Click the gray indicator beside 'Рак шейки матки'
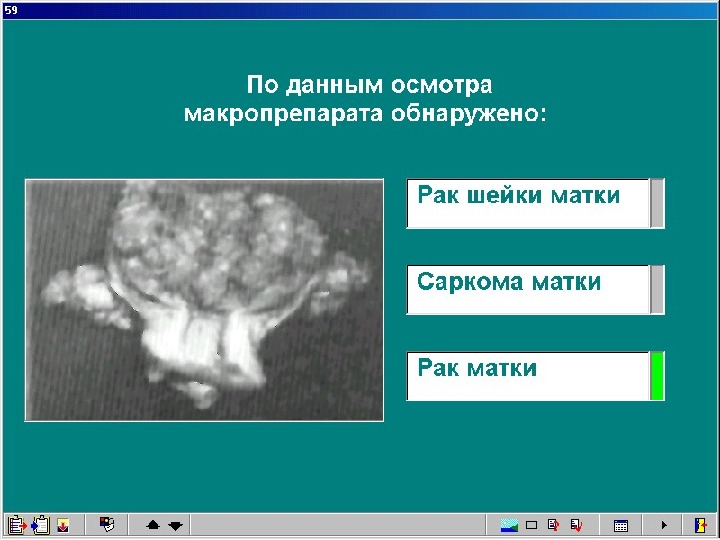The height and width of the screenshot is (540, 720). tap(657, 203)
